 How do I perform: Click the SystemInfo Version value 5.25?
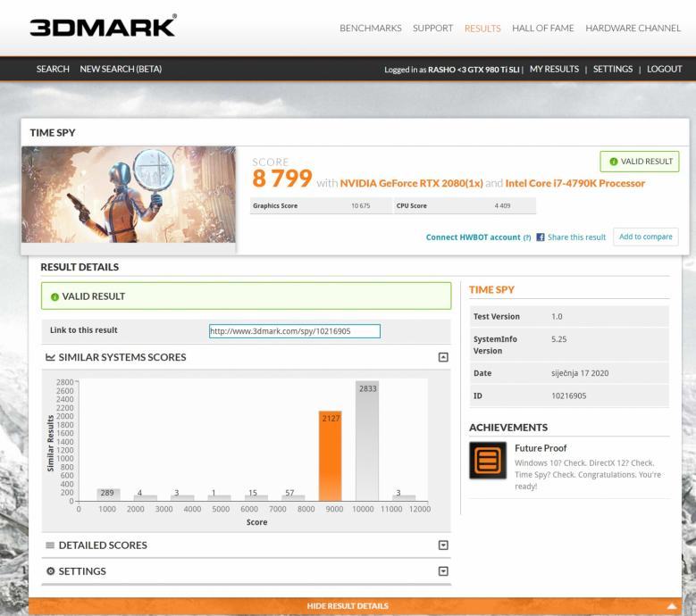(558, 339)
